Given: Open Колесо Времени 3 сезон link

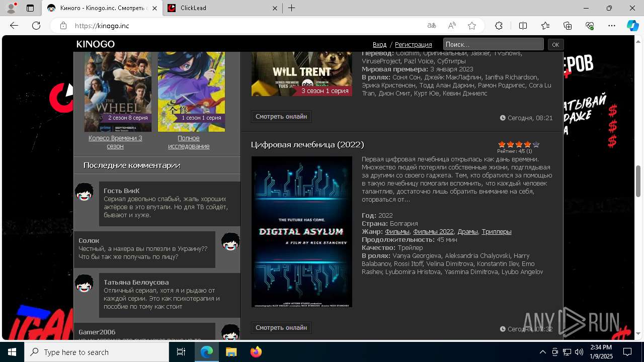Looking at the screenshot, I should click(115, 142).
